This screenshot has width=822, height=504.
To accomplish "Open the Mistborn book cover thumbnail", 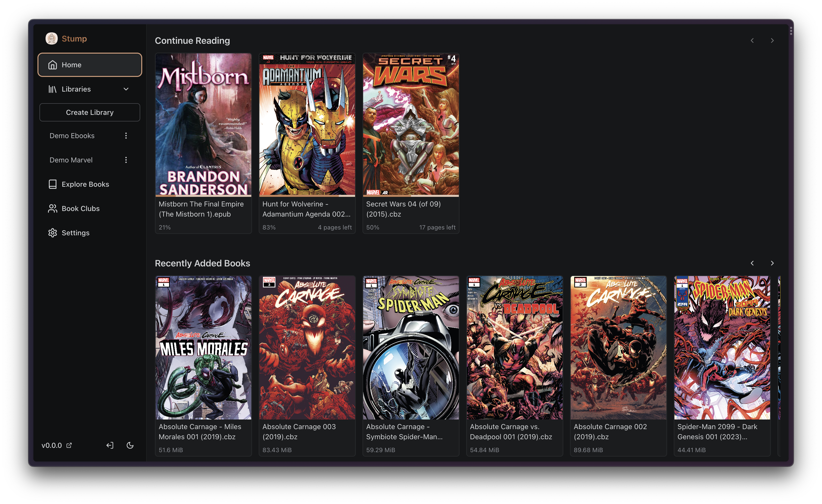I will pos(203,124).
